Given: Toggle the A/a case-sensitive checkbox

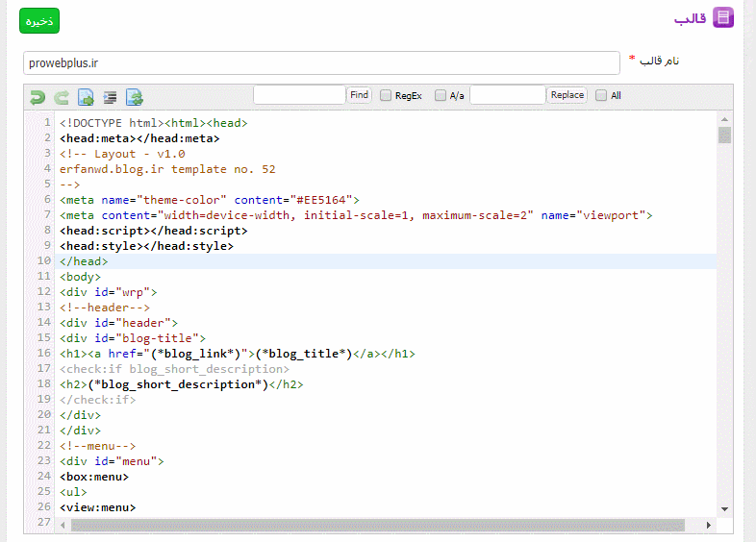Looking at the screenshot, I should 441,95.
